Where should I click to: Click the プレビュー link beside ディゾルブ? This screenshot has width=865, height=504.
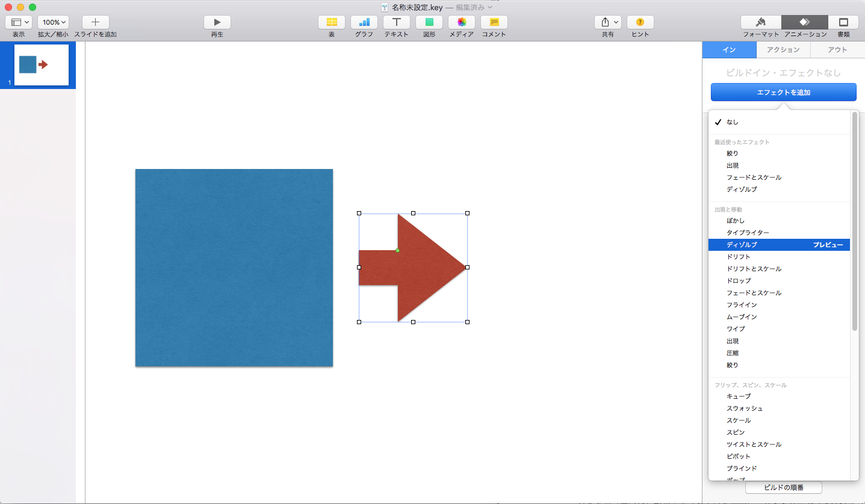828,245
